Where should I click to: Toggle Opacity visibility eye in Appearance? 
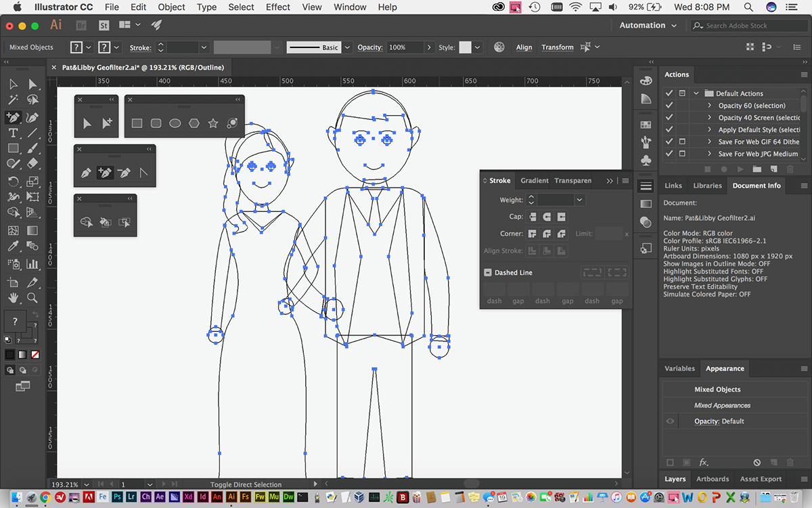[x=670, y=421]
